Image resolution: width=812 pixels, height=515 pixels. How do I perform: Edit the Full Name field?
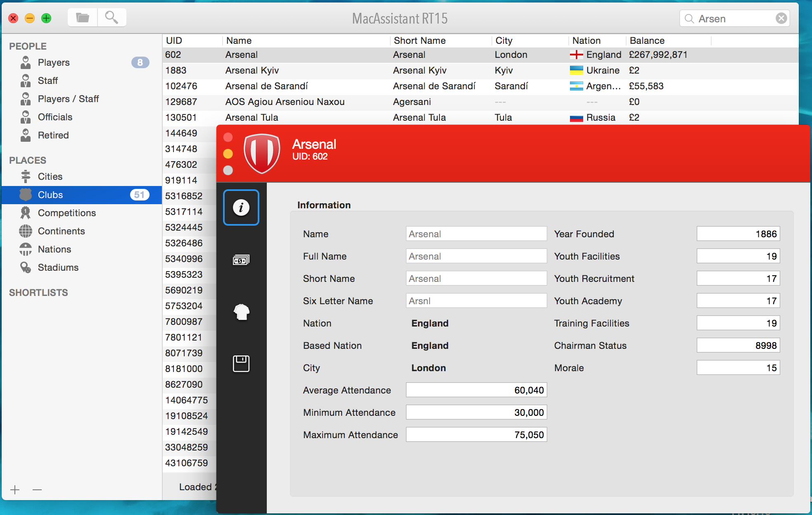(x=476, y=256)
